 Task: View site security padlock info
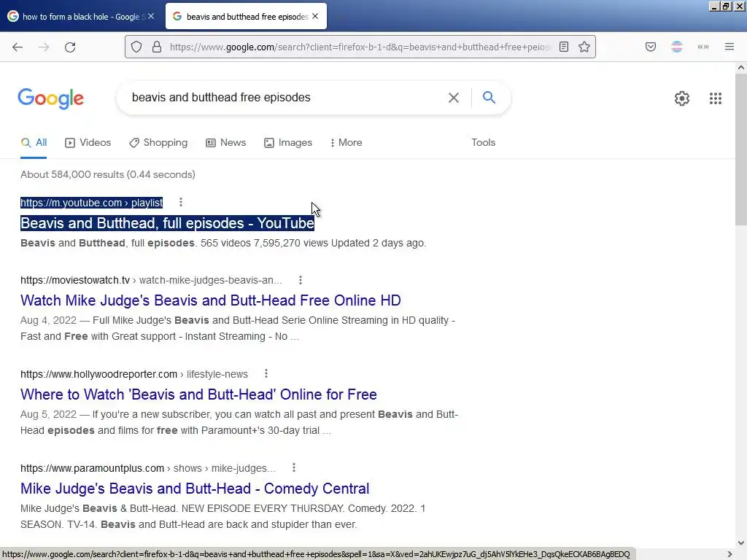[157, 47]
